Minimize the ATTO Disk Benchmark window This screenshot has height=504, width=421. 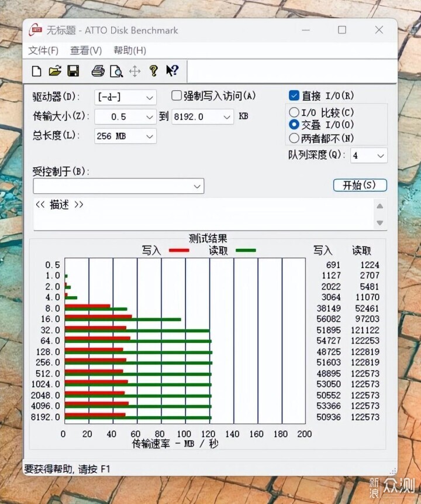pos(306,30)
